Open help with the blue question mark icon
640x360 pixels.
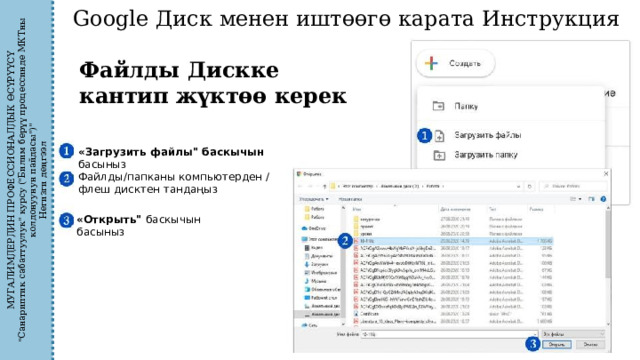tap(603, 199)
